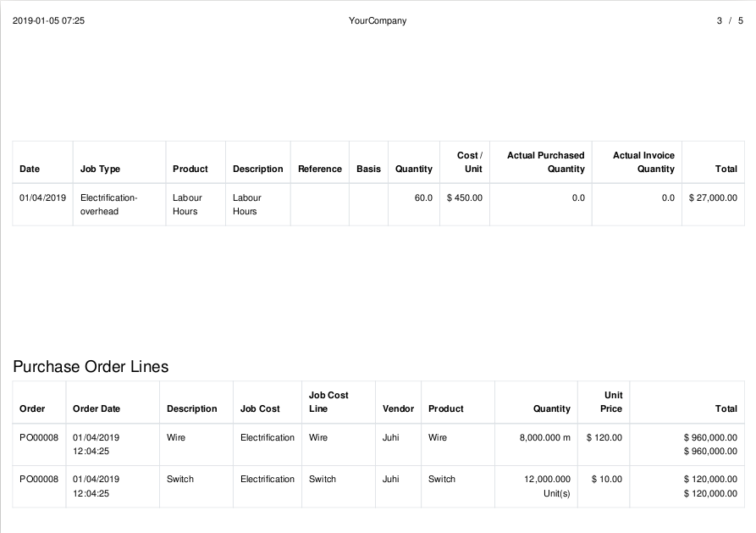Click Labour Hours in Description column

(247, 204)
